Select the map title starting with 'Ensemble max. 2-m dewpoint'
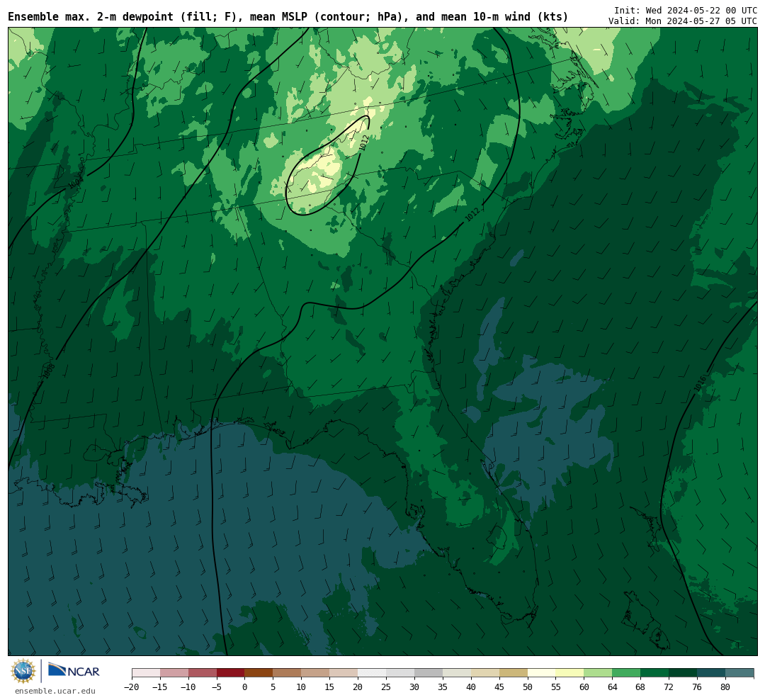The image size is (765, 700). click(288, 17)
